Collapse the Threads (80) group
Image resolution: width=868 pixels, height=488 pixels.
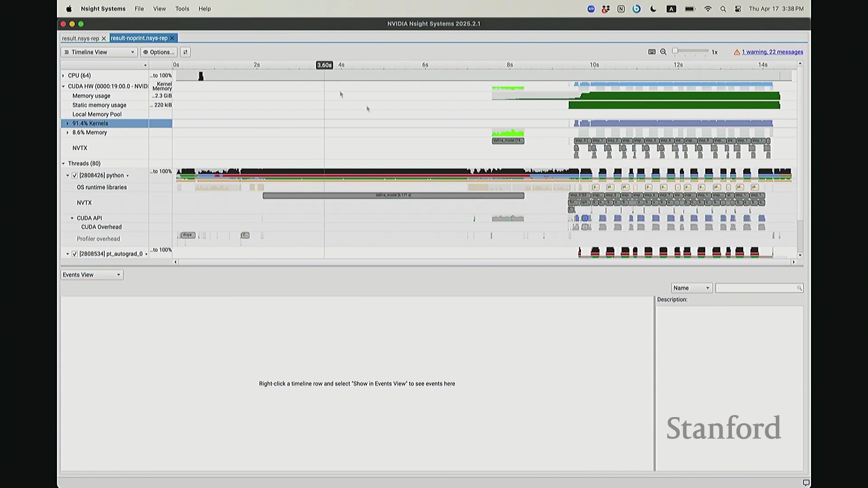pyautogui.click(x=63, y=164)
